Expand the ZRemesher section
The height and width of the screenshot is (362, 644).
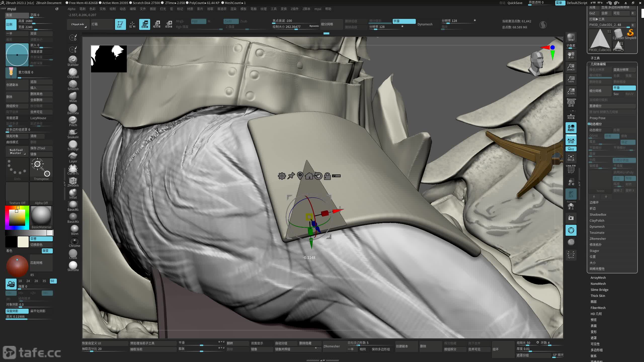click(597, 239)
